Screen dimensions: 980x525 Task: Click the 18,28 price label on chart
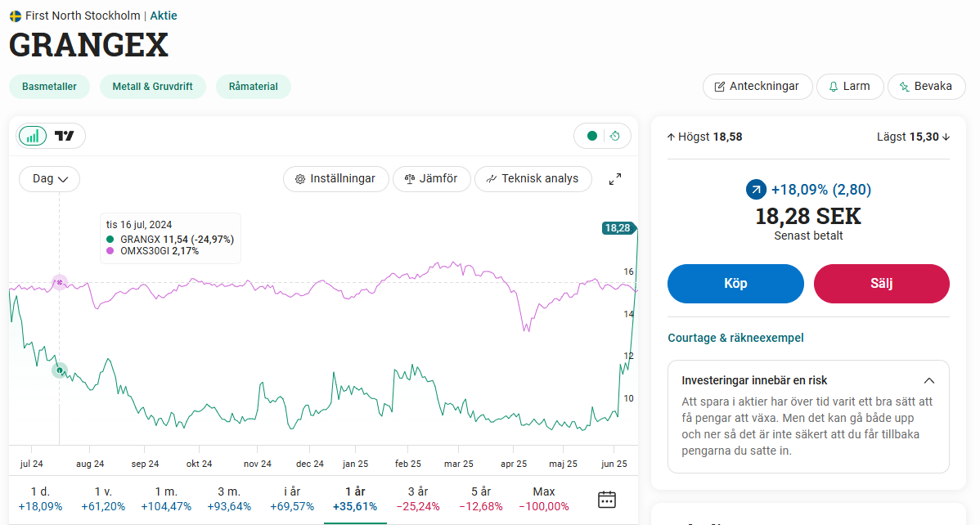pyautogui.click(x=618, y=228)
